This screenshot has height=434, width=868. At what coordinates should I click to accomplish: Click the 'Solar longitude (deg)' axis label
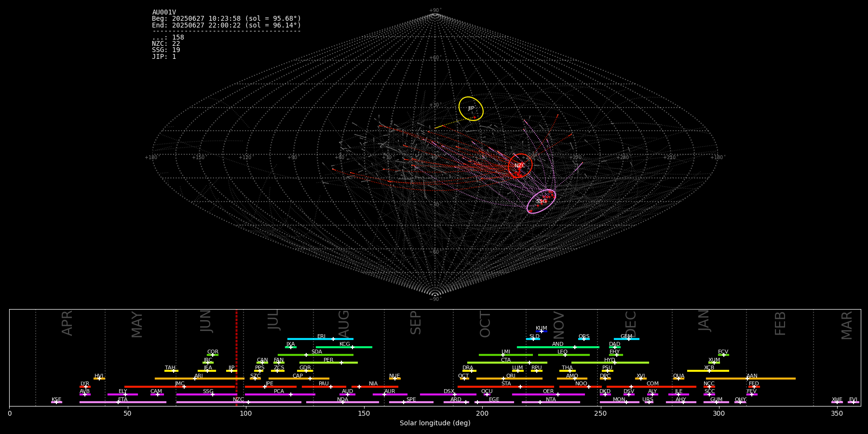tap(435, 423)
